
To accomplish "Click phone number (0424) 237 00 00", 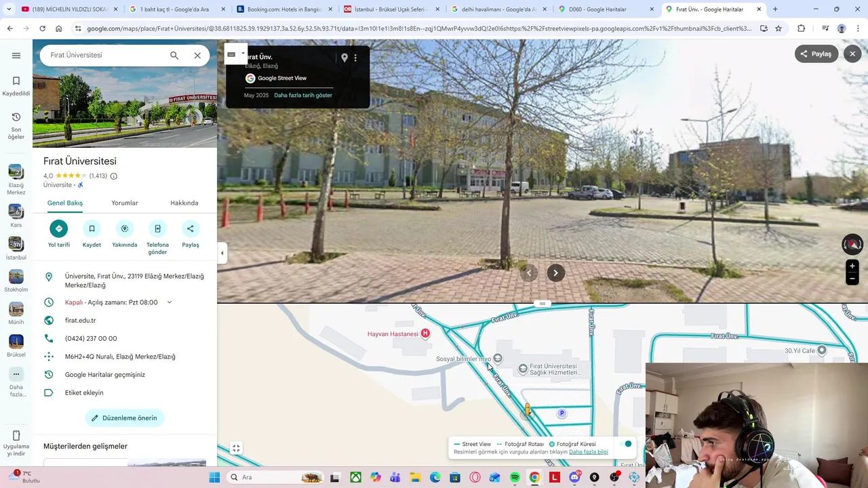I will (x=91, y=338).
